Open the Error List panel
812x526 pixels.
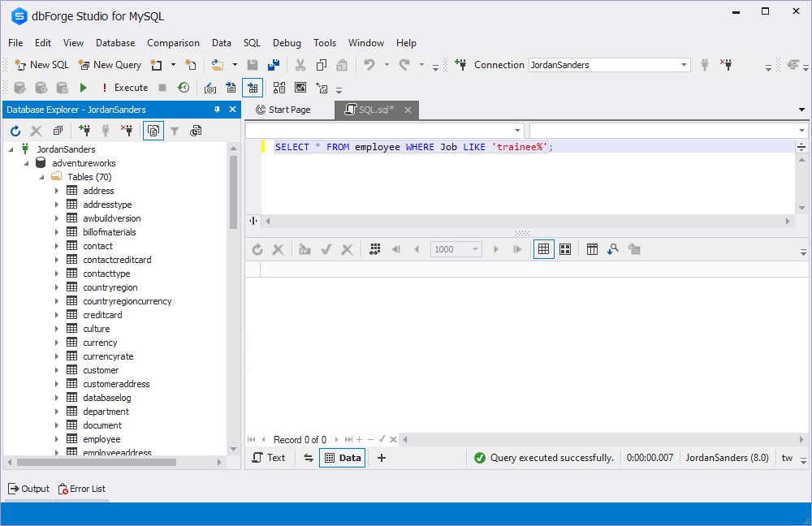click(x=82, y=489)
